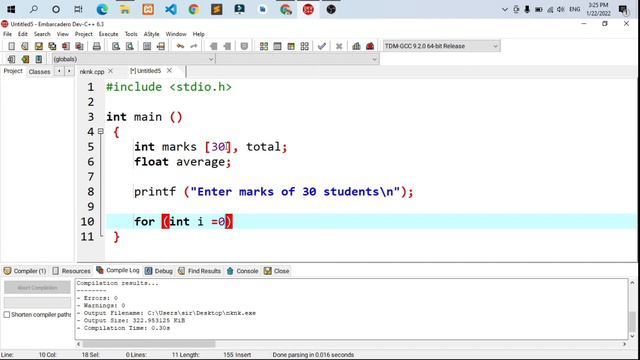Close the nknk.cpp tab
The image size is (640, 360).
[111, 71]
